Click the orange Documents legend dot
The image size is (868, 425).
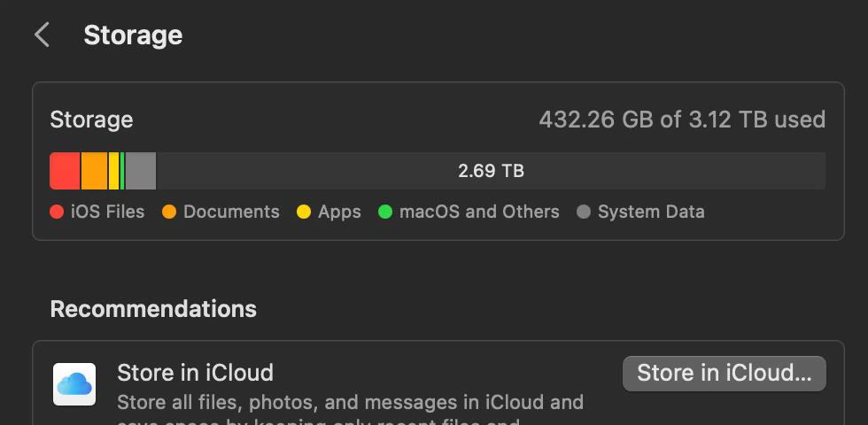(169, 212)
